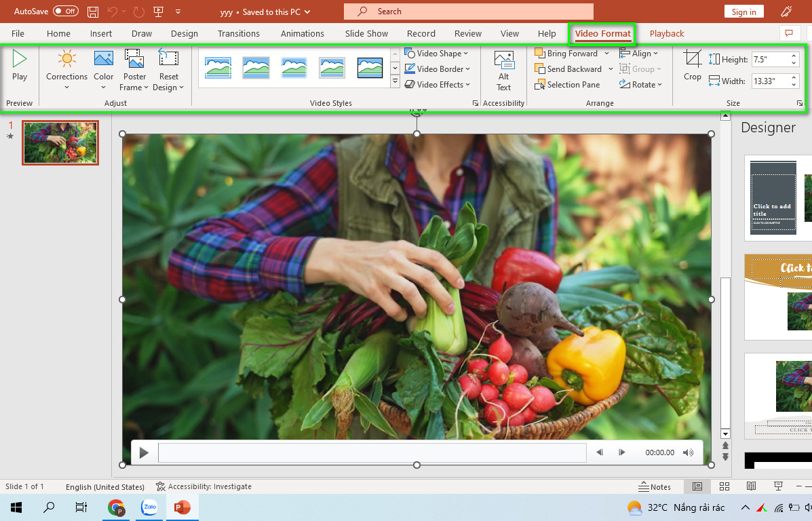812x521 pixels.
Task: Switch to the Insert tab
Action: point(101,34)
